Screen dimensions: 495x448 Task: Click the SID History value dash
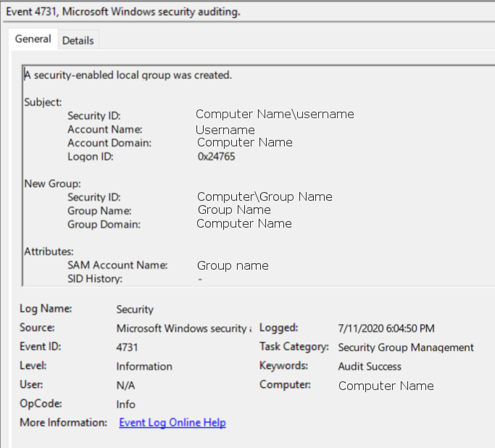[199, 279]
